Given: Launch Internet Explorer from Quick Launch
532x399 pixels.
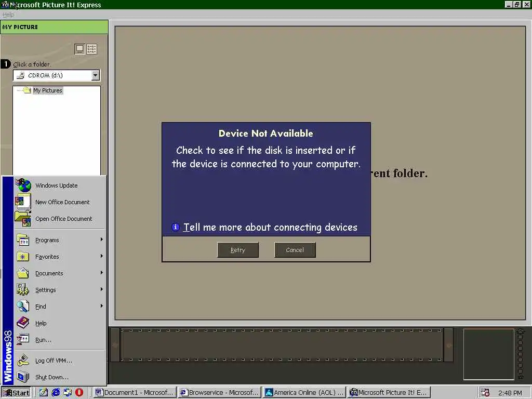Looking at the screenshot, I should [56, 393].
